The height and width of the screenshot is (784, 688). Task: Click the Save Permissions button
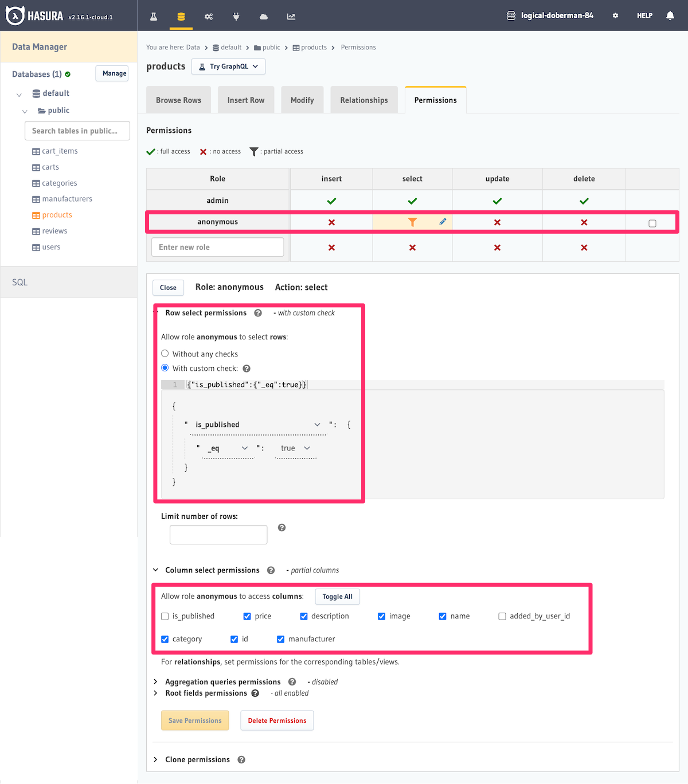pyautogui.click(x=195, y=720)
